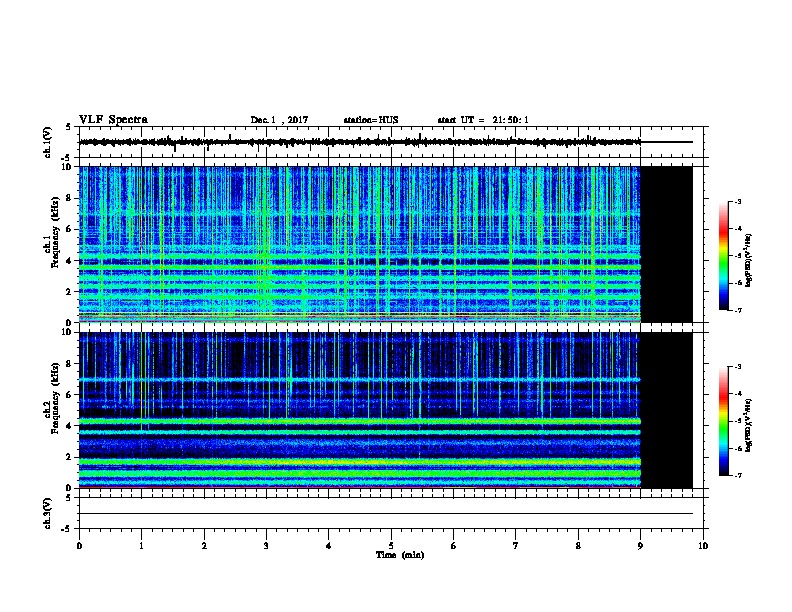The height and width of the screenshot is (612, 792).
Task: Click the black no-data block in ch.2 spectrogram
Action: pyautogui.click(x=667, y=410)
